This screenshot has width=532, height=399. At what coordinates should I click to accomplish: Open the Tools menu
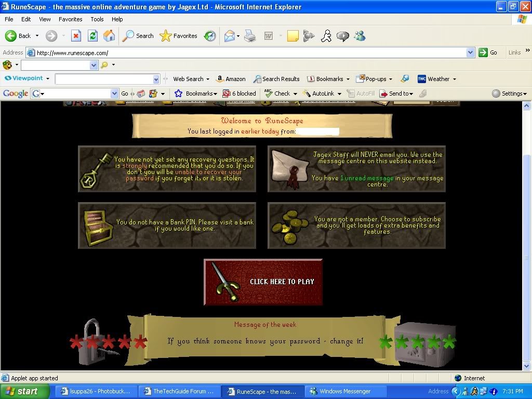click(97, 19)
